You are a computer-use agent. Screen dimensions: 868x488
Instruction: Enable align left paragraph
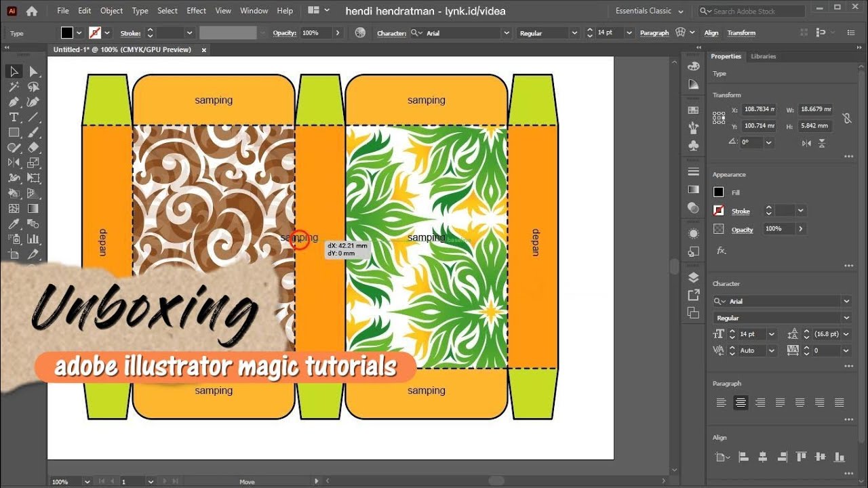coord(722,403)
